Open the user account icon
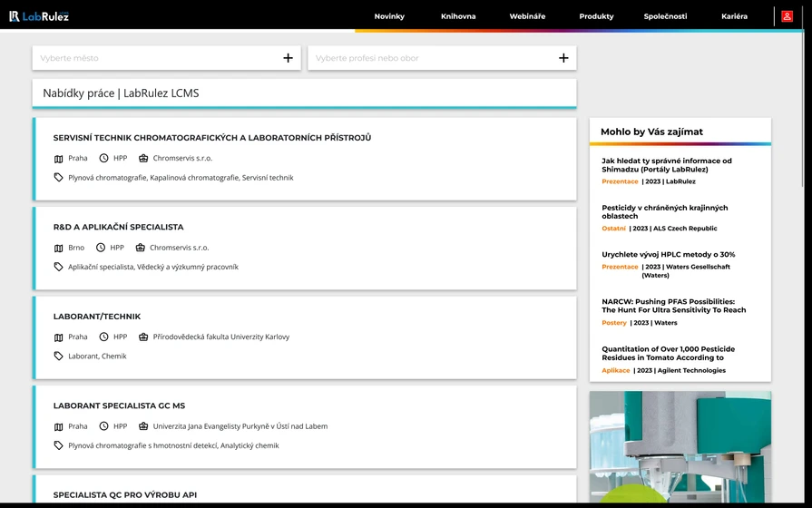Image resolution: width=812 pixels, height=508 pixels. [787, 16]
